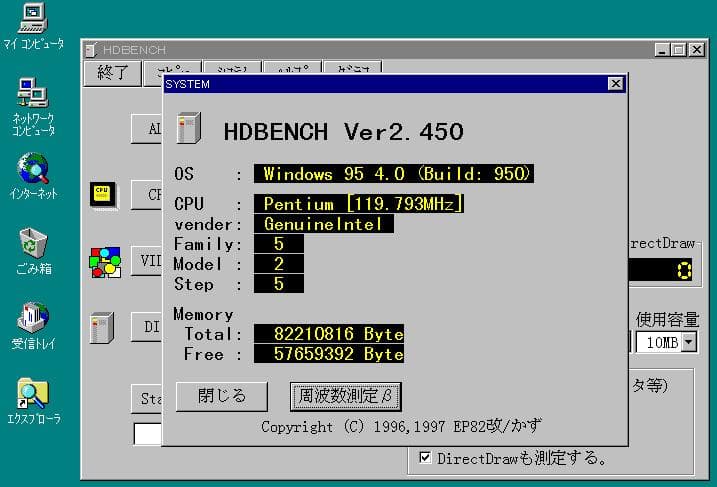Click the partially hidden ALL benchmark button

[x=147, y=129]
